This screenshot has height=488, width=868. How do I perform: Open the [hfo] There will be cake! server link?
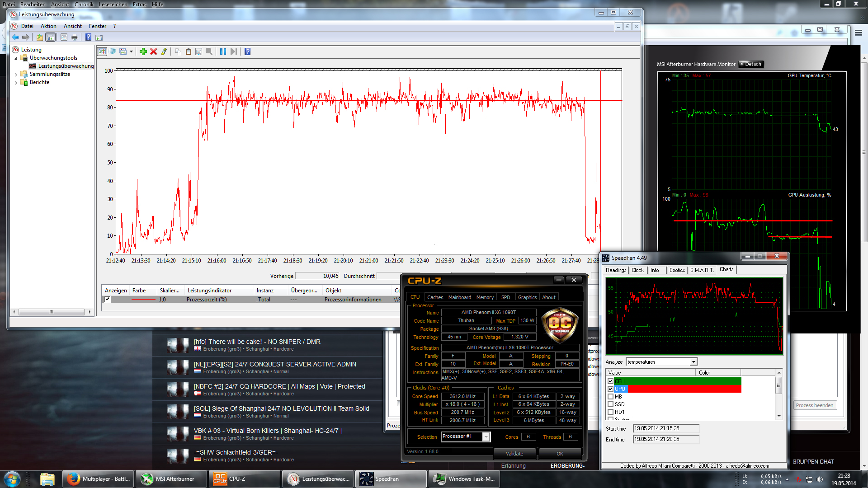tap(257, 342)
